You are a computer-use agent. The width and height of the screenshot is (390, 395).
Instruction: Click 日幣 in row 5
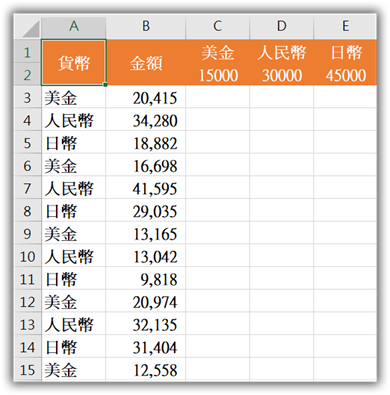point(74,143)
